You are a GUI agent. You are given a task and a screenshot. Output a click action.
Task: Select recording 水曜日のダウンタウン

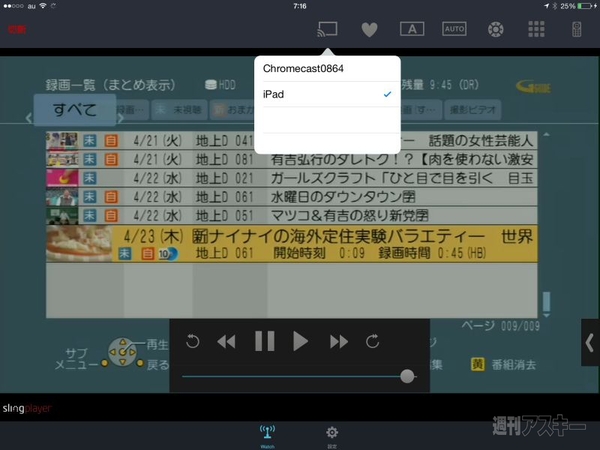click(x=292, y=197)
